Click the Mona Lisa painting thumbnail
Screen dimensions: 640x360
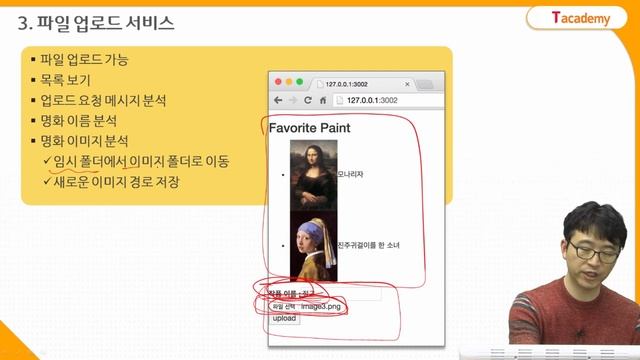click(x=313, y=175)
